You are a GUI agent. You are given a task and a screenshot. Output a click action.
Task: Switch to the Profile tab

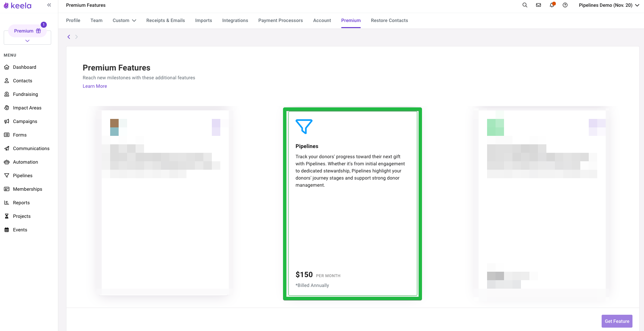pyautogui.click(x=73, y=20)
